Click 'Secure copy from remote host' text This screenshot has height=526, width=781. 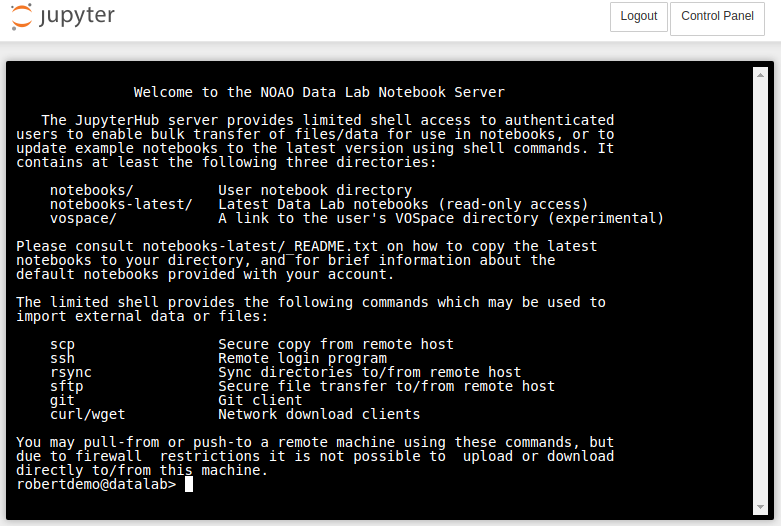click(x=336, y=344)
